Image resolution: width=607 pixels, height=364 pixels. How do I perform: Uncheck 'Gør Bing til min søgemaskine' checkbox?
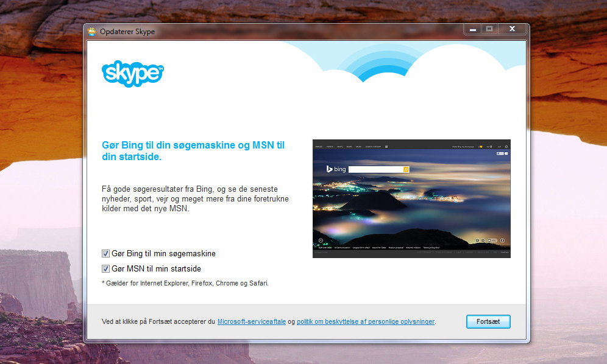[x=105, y=253]
